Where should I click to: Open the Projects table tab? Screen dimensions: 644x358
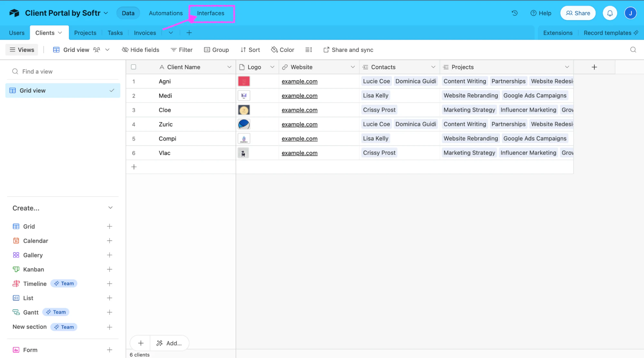pos(85,33)
